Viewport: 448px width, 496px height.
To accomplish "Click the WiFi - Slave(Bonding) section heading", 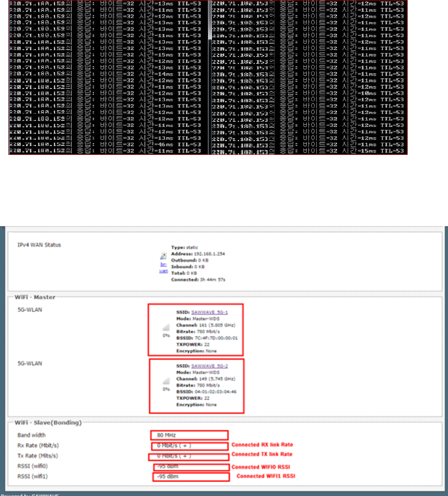I will coord(48,423).
